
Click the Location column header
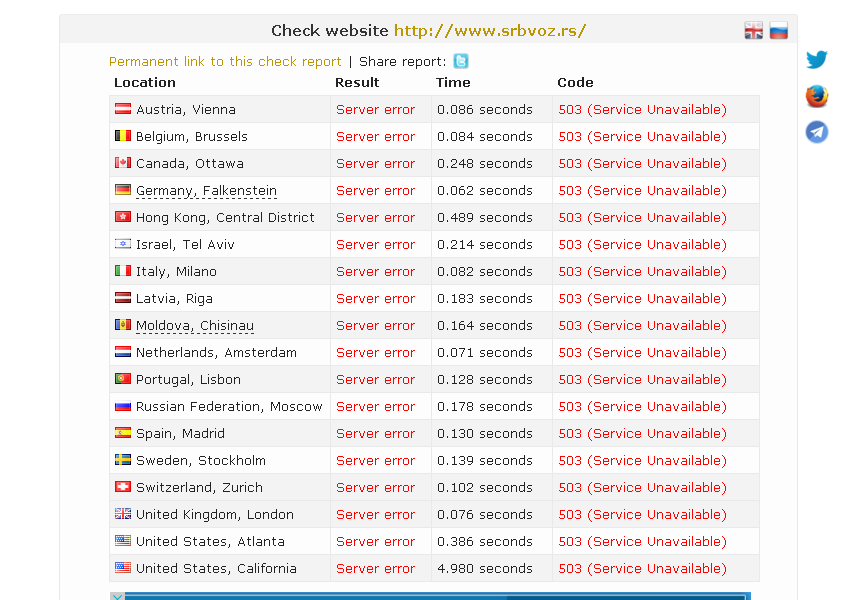[x=145, y=82]
